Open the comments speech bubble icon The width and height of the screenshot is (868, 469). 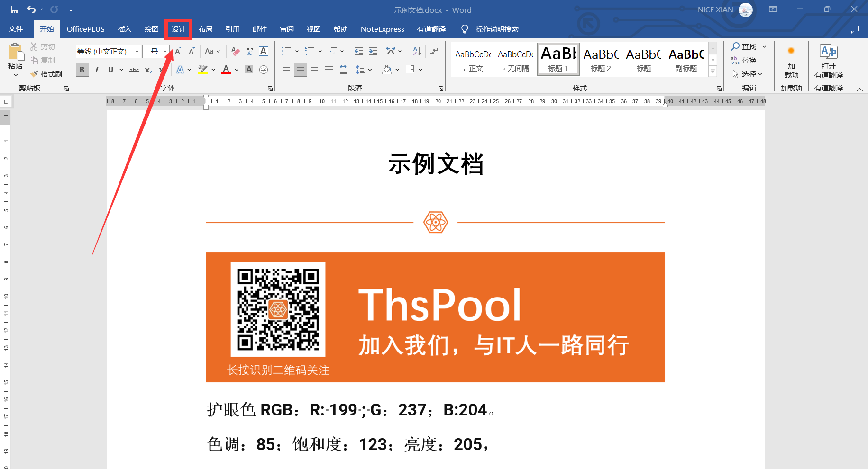pyautogui.click(x=854, y=29)
